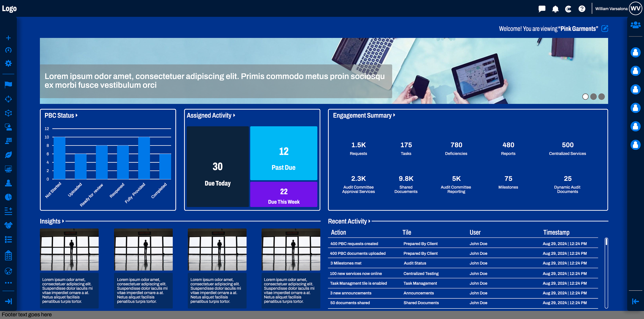Expand the left sidebar with arrow icon

pos(9,301)
